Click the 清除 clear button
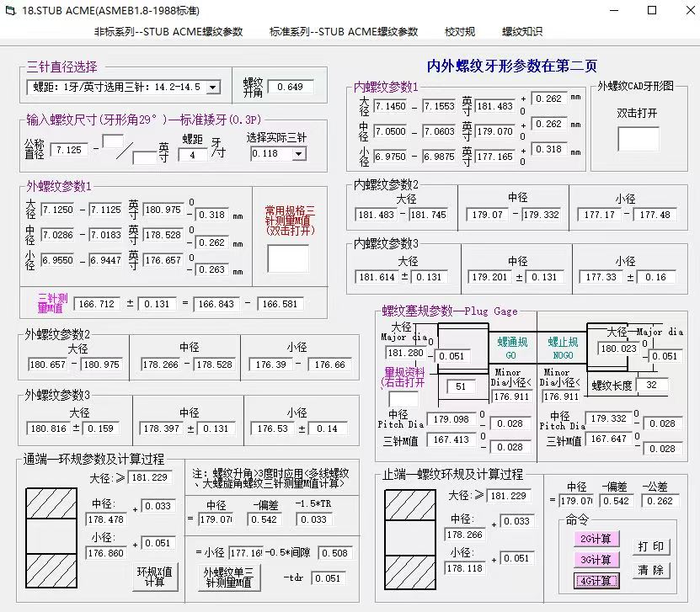Screen dimensions: 700x612 [x=651, y=570]
